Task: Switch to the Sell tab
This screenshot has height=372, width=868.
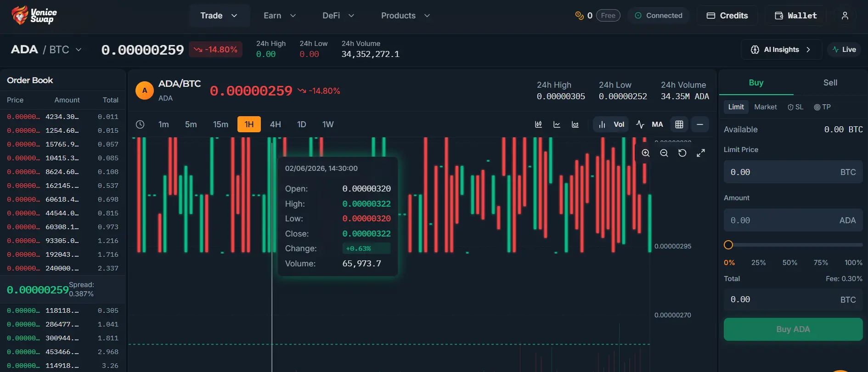Action: click(830, 83)
